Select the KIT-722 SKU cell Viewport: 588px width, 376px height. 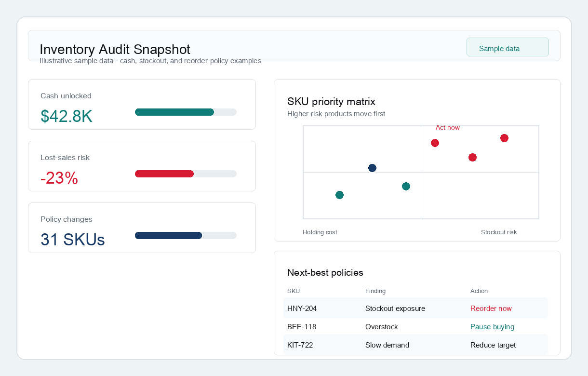[300, 345]
